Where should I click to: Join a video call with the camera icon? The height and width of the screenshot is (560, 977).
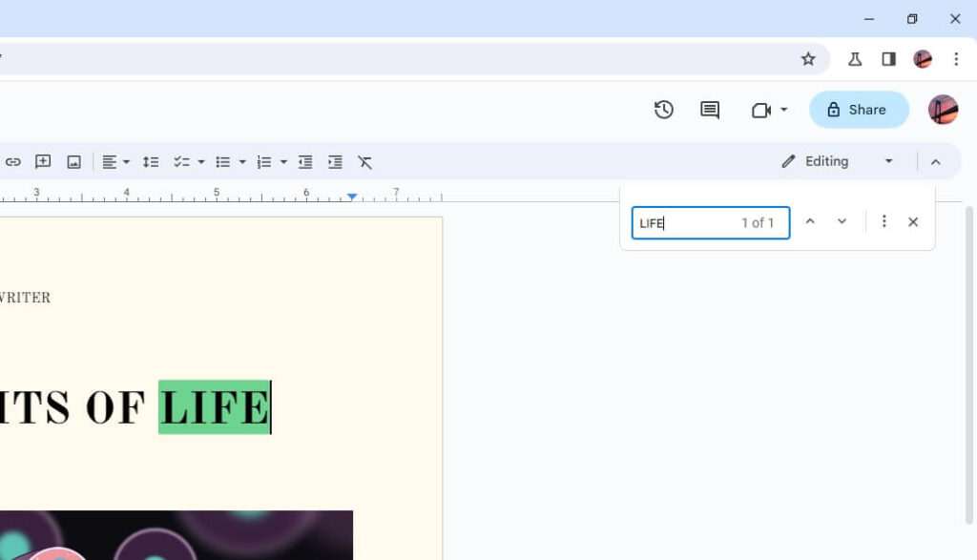(763, 110)
